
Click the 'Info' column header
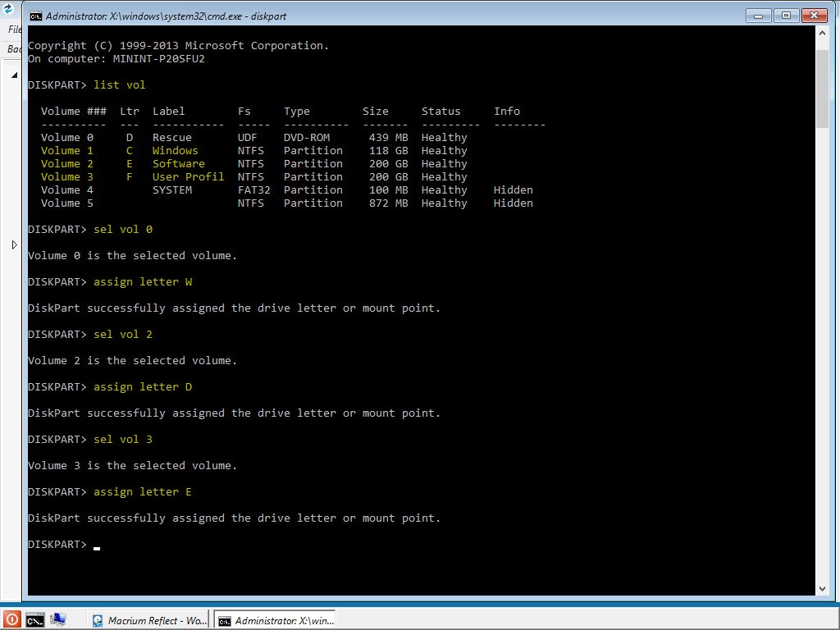pyautogui.click(x=507, y=111)
